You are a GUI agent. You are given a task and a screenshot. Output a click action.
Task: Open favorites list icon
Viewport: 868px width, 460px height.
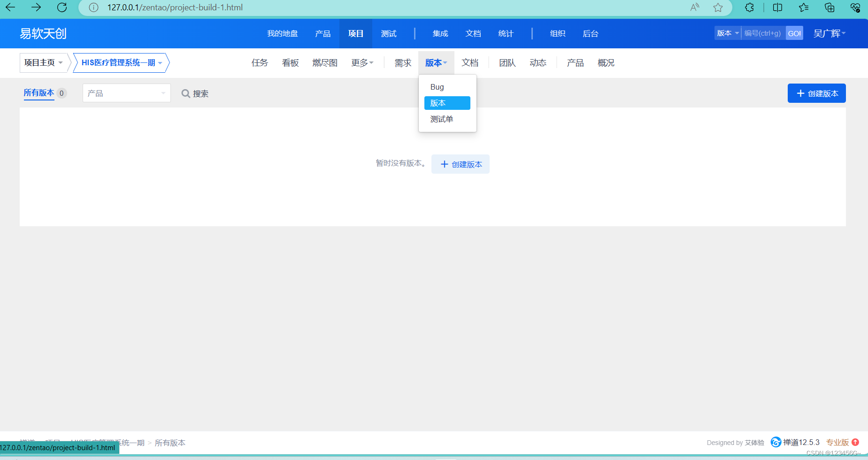pyautogui.click(x=803, y=8)
